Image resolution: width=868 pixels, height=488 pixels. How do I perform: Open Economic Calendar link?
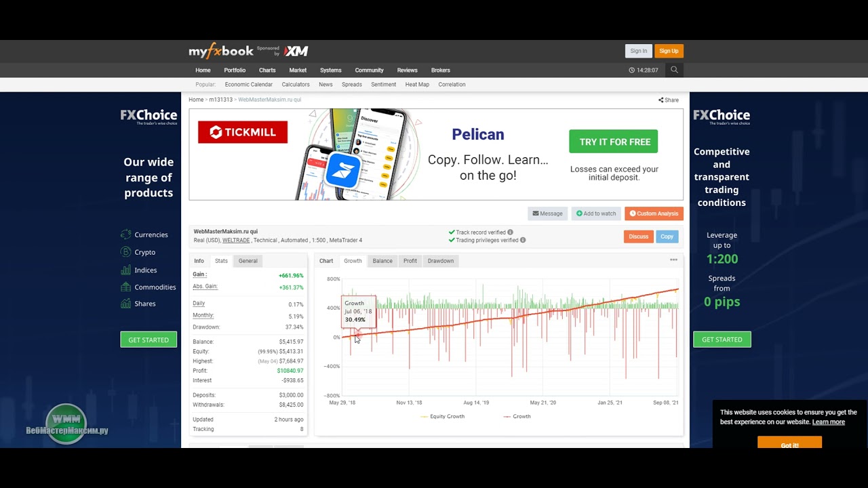pyautogui.click(x=249, y=85)
